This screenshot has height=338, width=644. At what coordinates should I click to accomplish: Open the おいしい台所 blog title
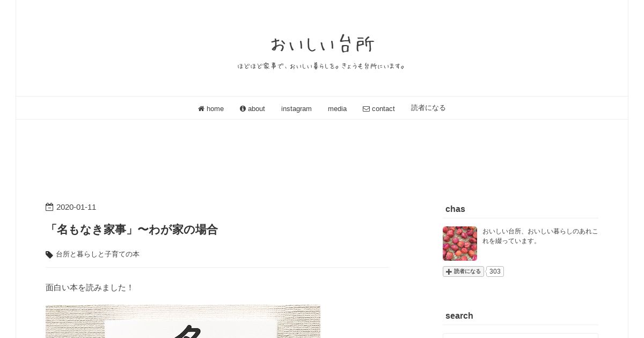(x=322, y=44)
